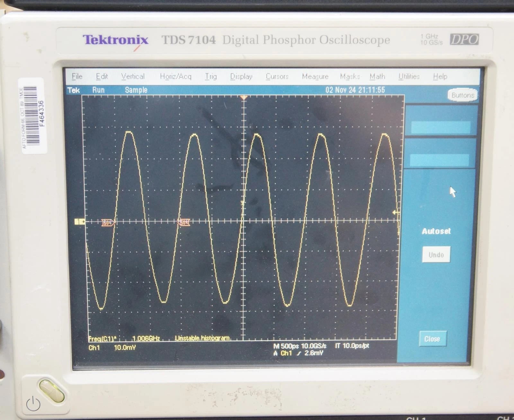
Task: Click the orange trigger position marker at top
Action: click(x=244, y=97)
